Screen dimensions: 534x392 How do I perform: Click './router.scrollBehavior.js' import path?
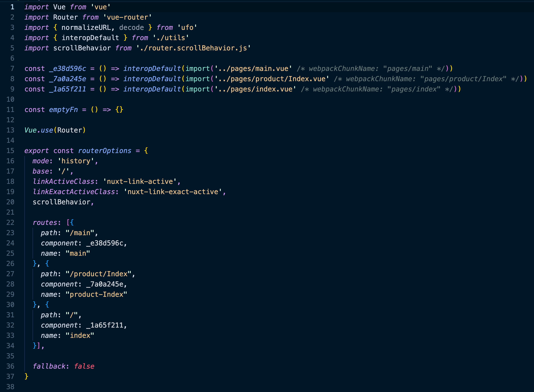193,48
